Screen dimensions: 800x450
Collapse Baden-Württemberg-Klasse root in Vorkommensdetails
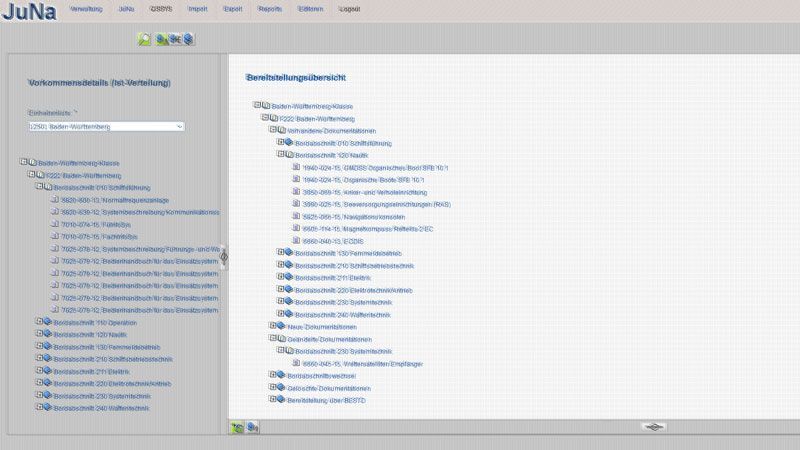(x=23, y=162)
